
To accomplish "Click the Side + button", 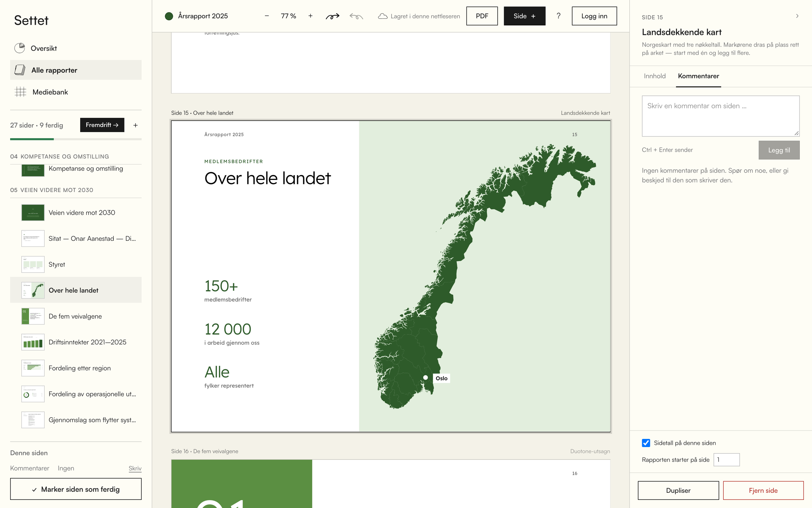I will click(x=524, y=16).
